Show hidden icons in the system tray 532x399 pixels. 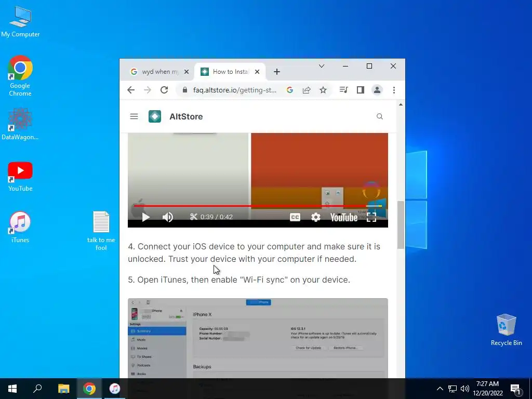pyautogui.click(x=440, y=389)
